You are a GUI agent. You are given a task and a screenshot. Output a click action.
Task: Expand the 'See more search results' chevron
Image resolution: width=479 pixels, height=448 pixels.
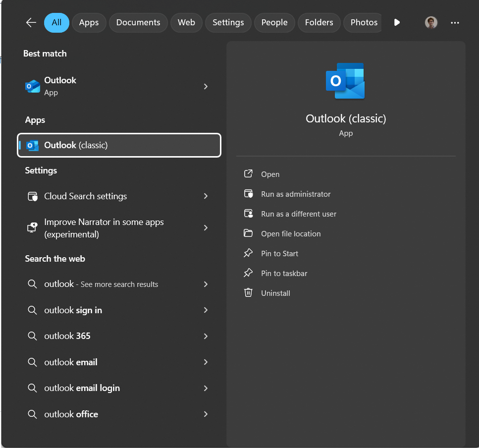(x=206, y=284)
